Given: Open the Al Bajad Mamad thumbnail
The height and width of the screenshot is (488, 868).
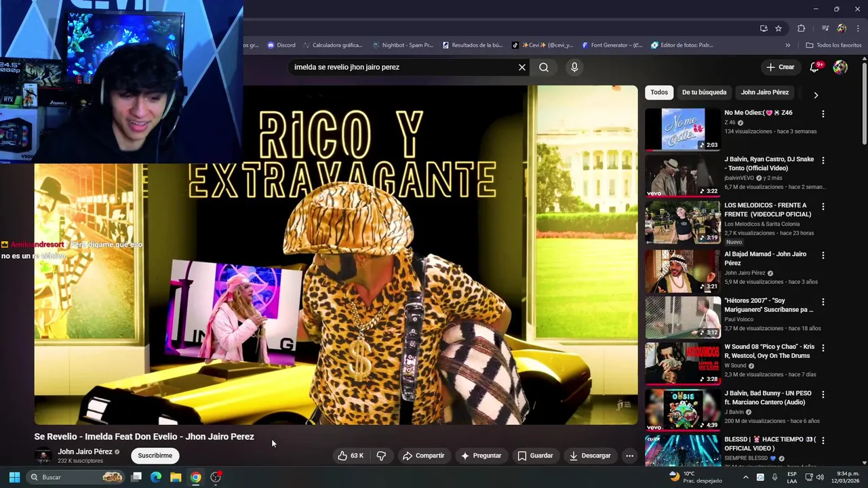Looking at the screenshot, I should tap(683, 270).
